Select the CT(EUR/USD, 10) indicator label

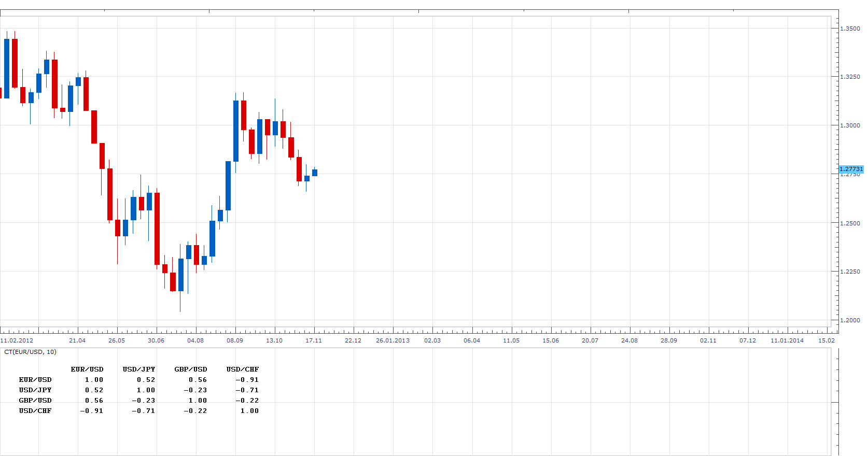30,352
